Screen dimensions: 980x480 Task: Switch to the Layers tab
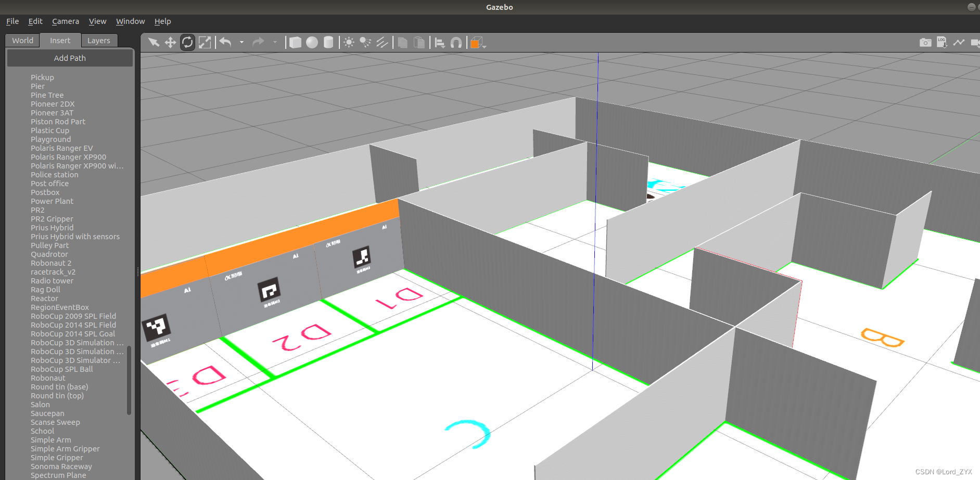tap(99, 40)
